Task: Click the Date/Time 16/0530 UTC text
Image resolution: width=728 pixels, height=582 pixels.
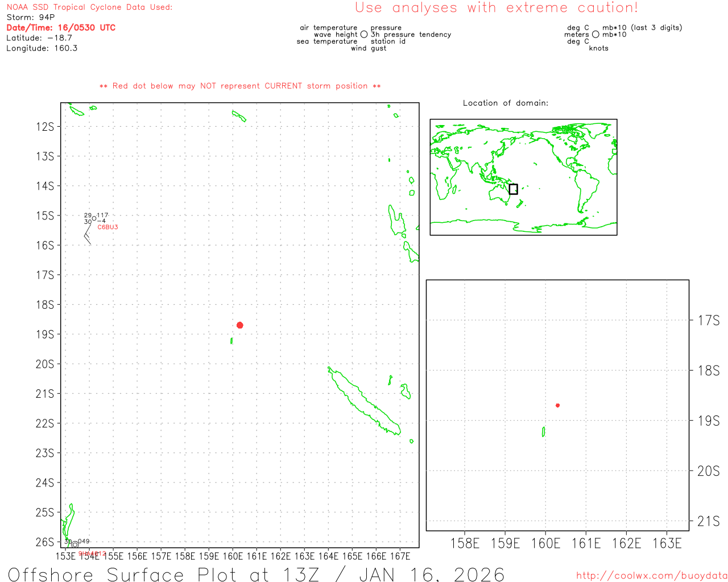Action: pos(61,27)
